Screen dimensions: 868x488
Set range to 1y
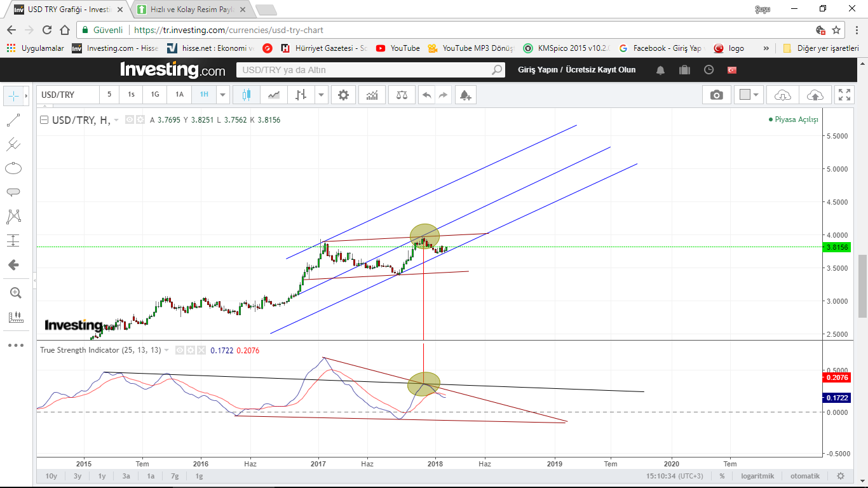tap(102, 476)
